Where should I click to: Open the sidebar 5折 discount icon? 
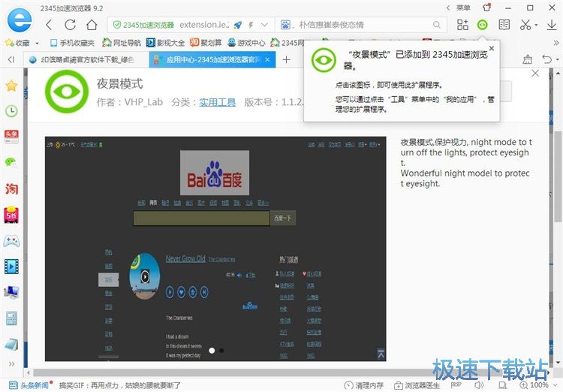point(11,215)
